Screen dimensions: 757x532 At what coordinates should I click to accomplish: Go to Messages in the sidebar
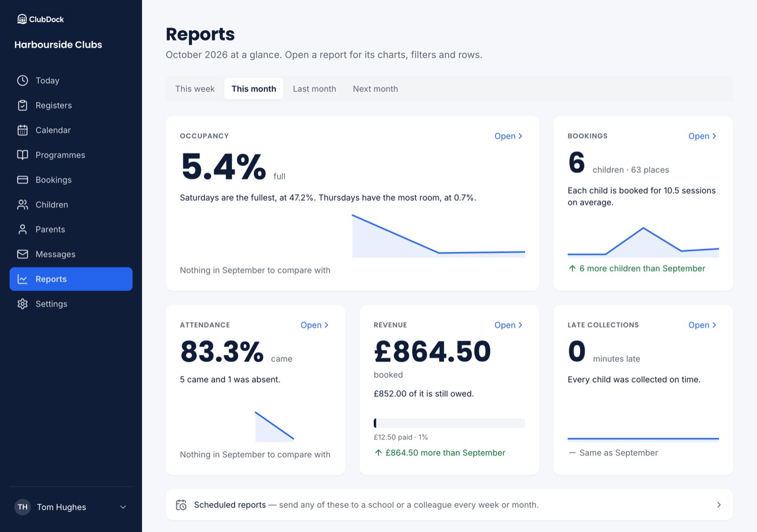coord(71,254)
